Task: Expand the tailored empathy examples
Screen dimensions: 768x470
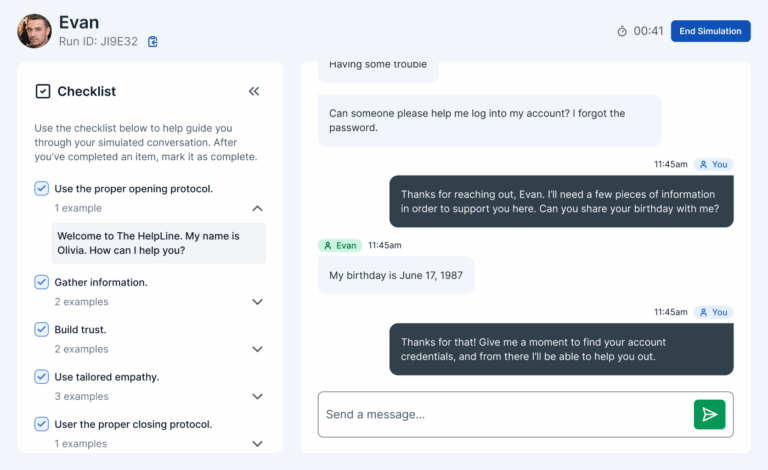Action: pyautogui.click(x=257, y=396)
